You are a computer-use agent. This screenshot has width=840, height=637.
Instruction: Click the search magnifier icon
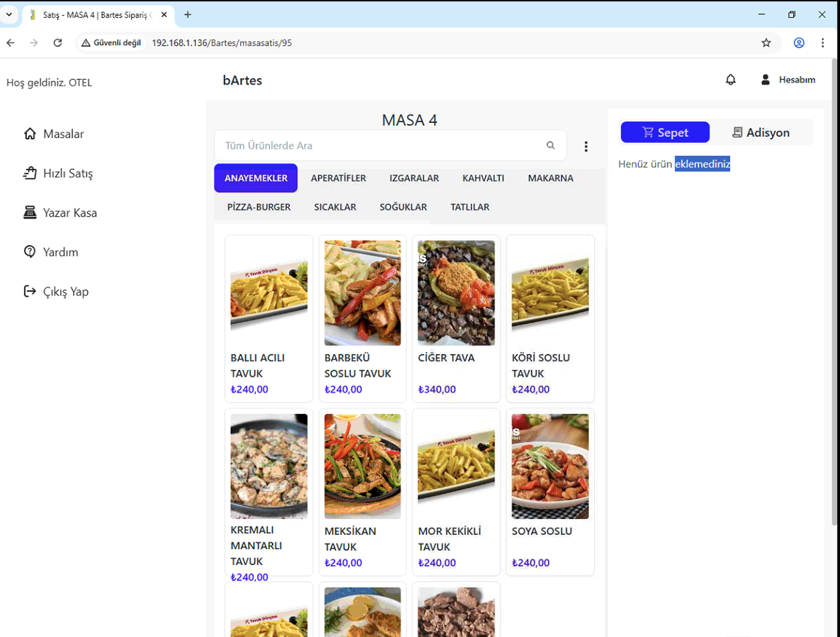coord(550,146)
